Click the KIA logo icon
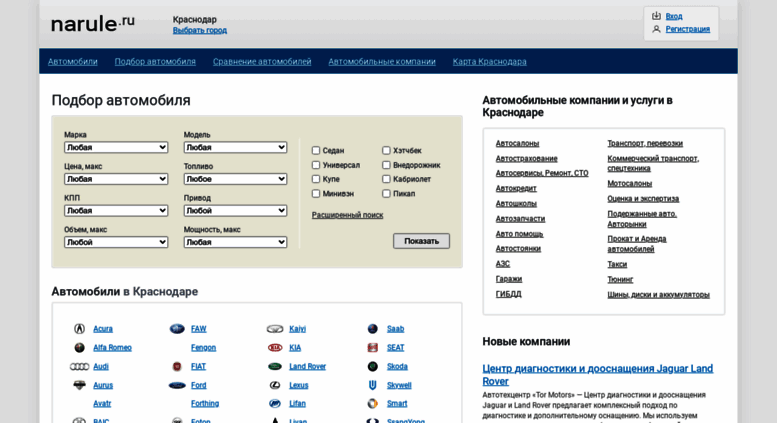 point(275,348)
